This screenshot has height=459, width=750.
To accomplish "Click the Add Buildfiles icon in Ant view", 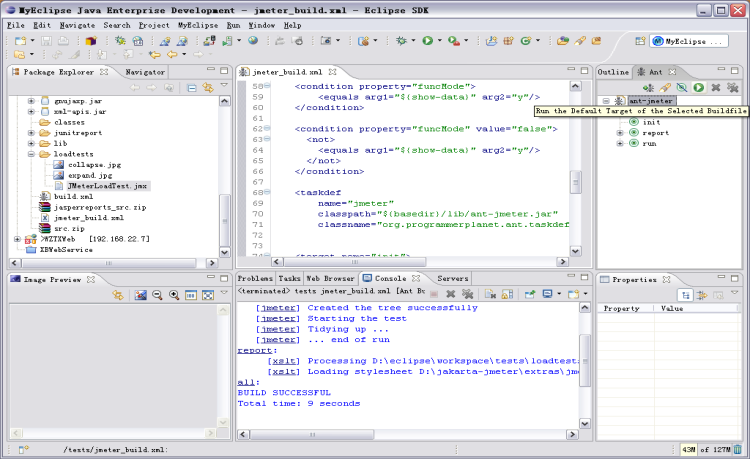I will pos(648,88).
